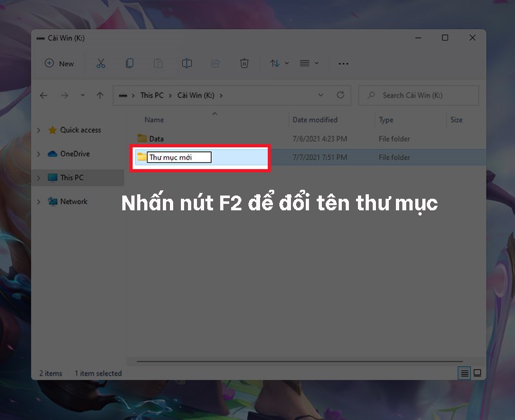Screen dimensions: 515x420
Task: Share the selected folder via share icon
Action: coord(215,64)
